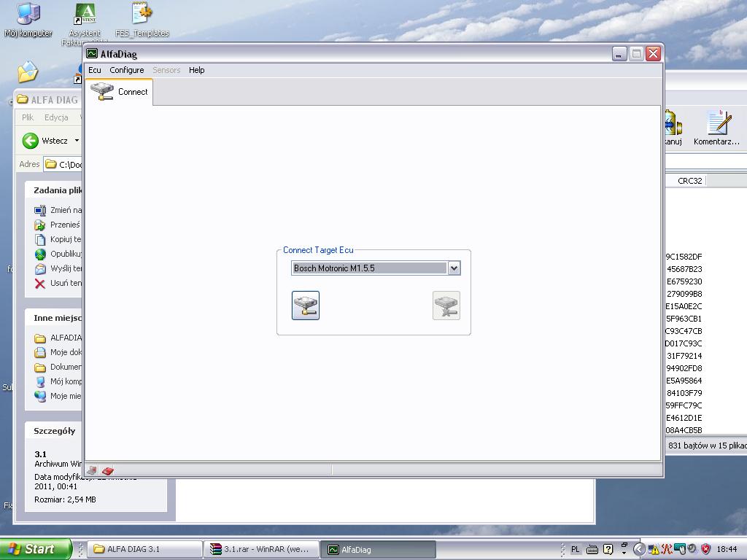Click the Komentarz button in WinRAR
Screen dimensions: 747x560
click(716, 128)
